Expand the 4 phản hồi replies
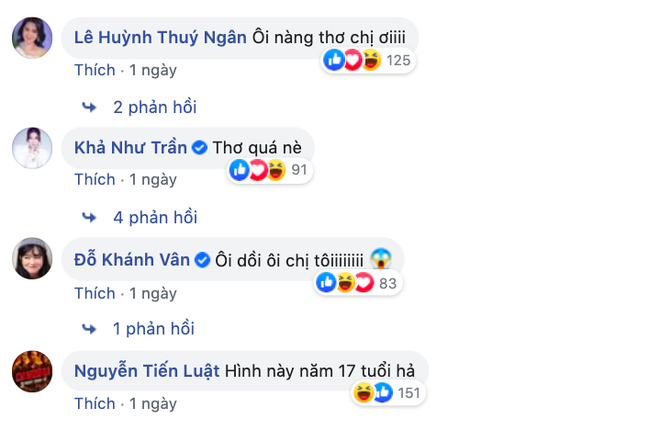 pyautogui.click(x=155, y=216)
